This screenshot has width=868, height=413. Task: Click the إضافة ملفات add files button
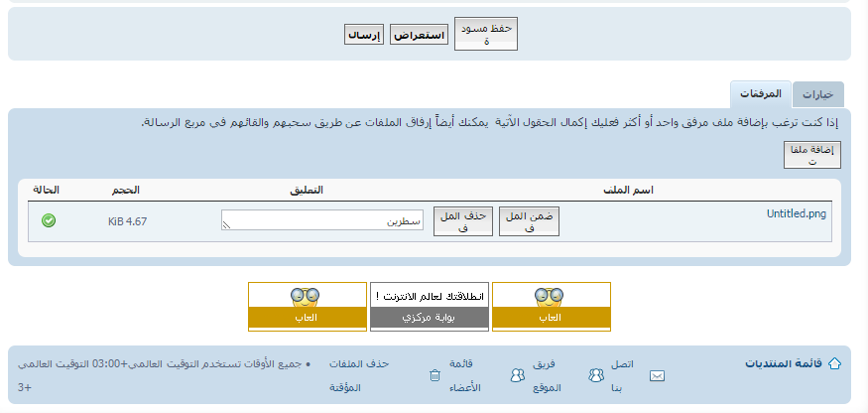click(811, 154)
